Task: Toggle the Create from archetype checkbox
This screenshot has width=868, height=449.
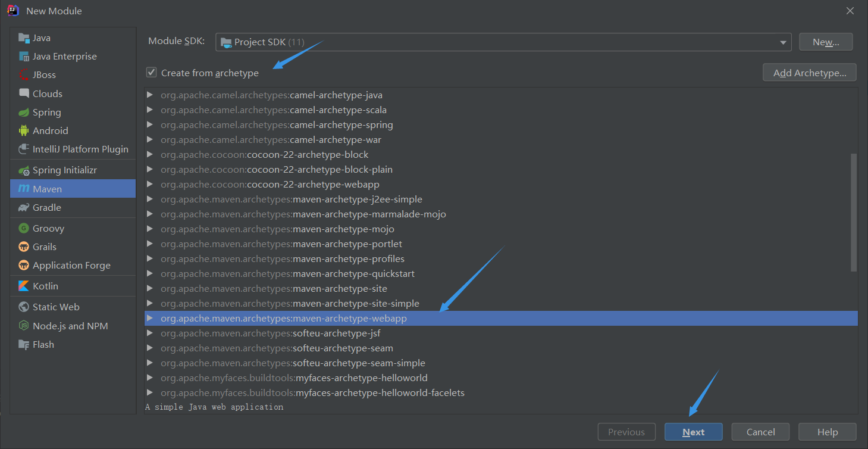Action: click(152, 73)
